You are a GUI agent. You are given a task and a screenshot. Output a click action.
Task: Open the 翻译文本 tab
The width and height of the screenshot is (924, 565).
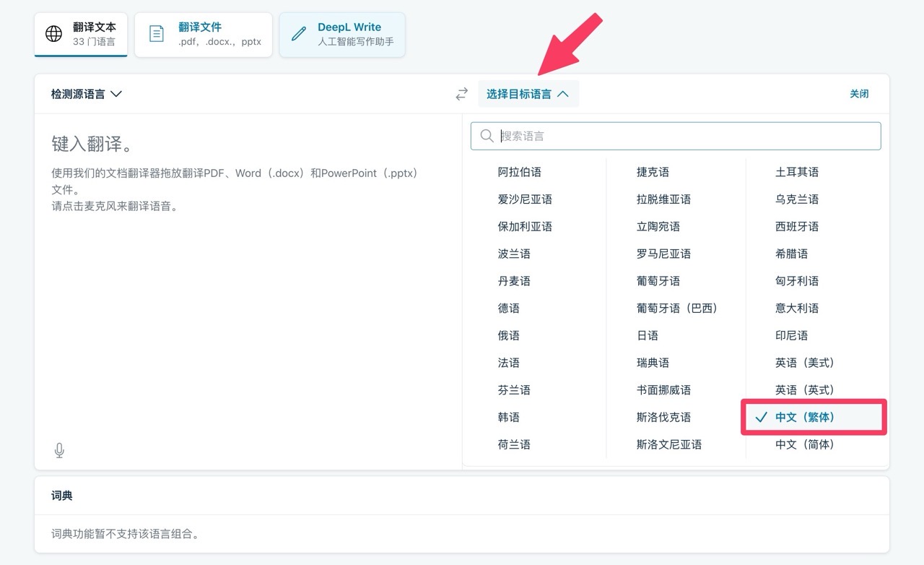[x=81, y=34]
